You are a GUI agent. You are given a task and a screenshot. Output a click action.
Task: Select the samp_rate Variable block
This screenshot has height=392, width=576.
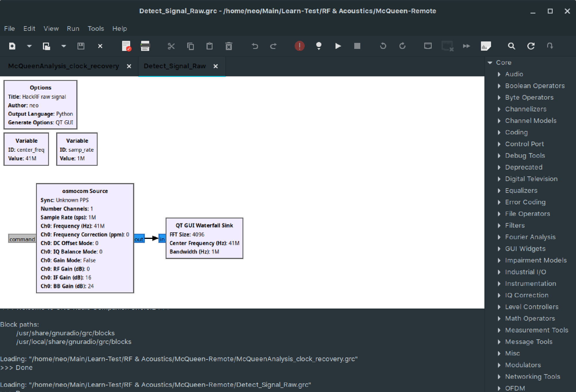77,149
